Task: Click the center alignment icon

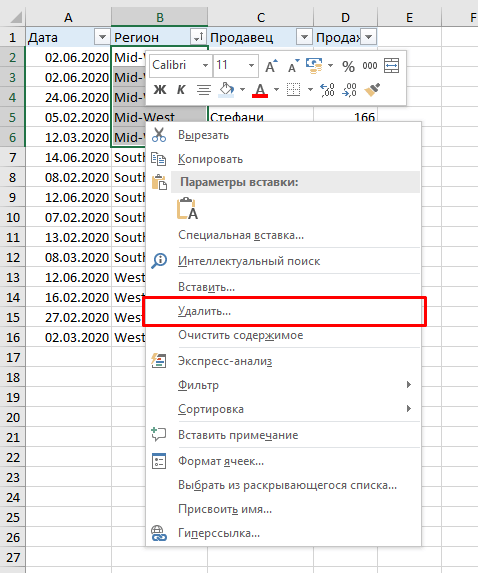Action: (x=204, y=90)
